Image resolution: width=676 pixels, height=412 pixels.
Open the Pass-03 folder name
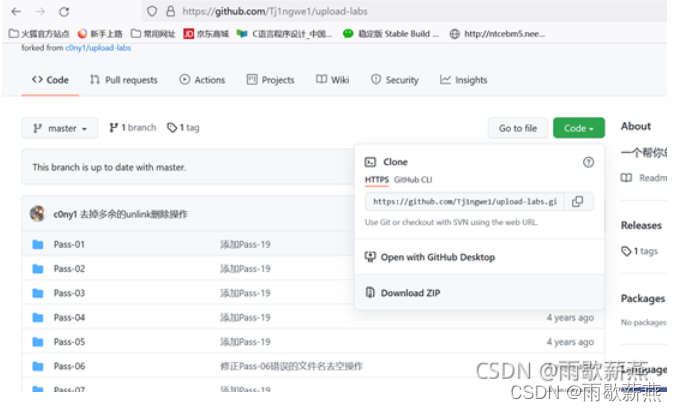point(69,293)
